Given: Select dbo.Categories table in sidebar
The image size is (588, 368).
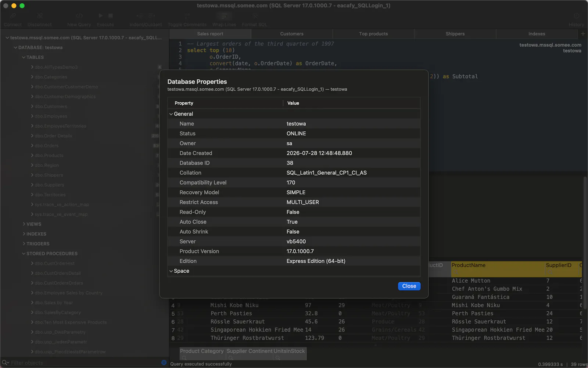Looking at the screenshot, I should tap(51, 77).
